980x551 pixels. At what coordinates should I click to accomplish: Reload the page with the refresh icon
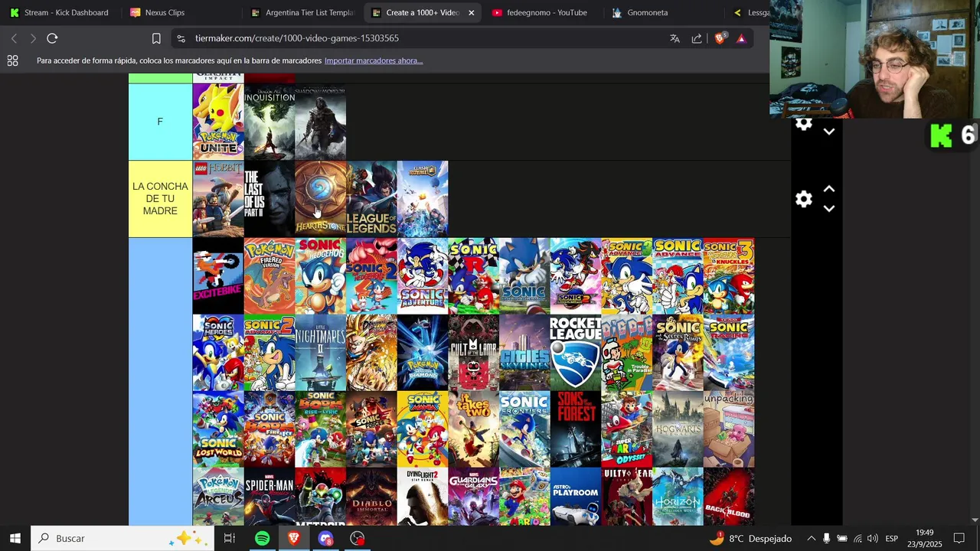pos(52,38)
